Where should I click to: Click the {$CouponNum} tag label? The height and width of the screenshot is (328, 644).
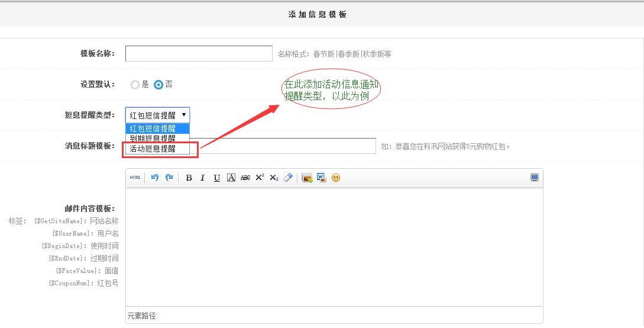pyautogui.click(x=69, y=283)
